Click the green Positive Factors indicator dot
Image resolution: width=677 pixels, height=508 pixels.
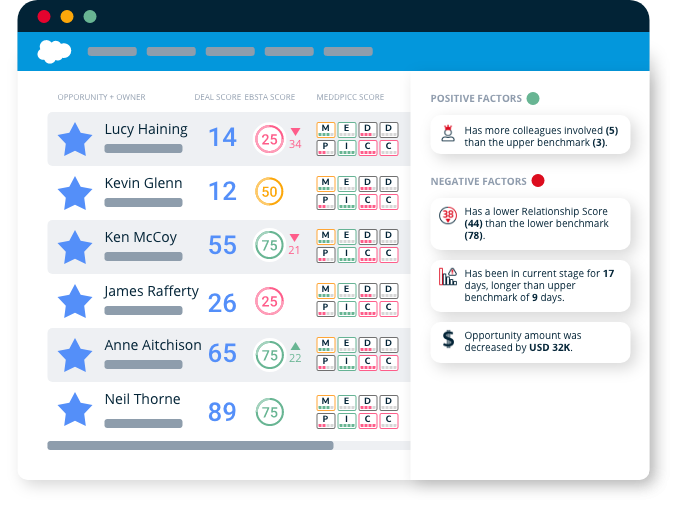533,98
